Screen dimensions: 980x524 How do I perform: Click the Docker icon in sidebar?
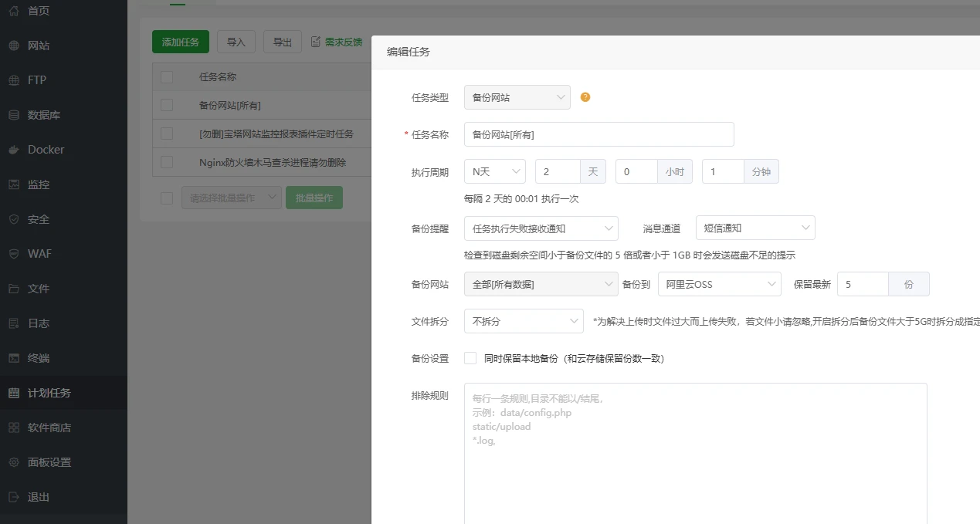click(x=14, y=150)
